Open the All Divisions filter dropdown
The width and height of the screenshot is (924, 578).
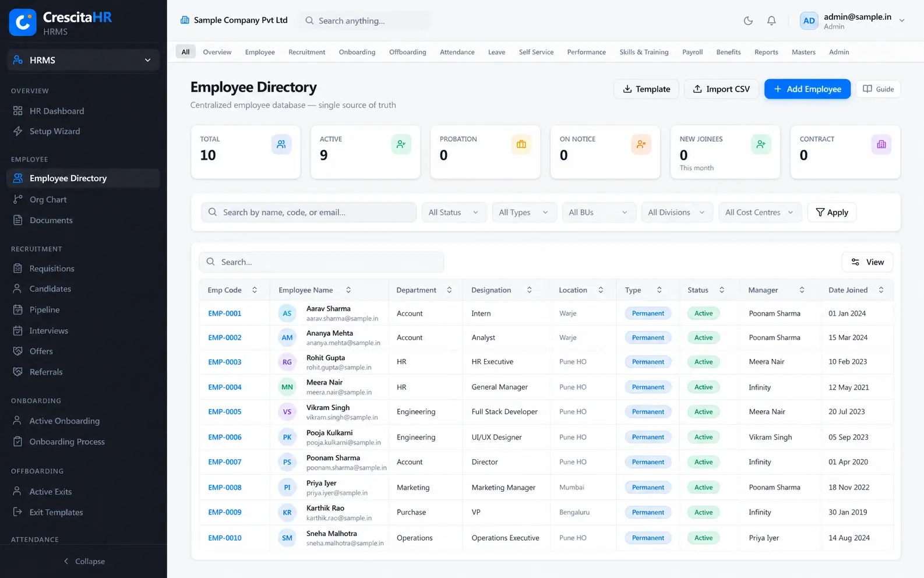(x=677, y=213)
